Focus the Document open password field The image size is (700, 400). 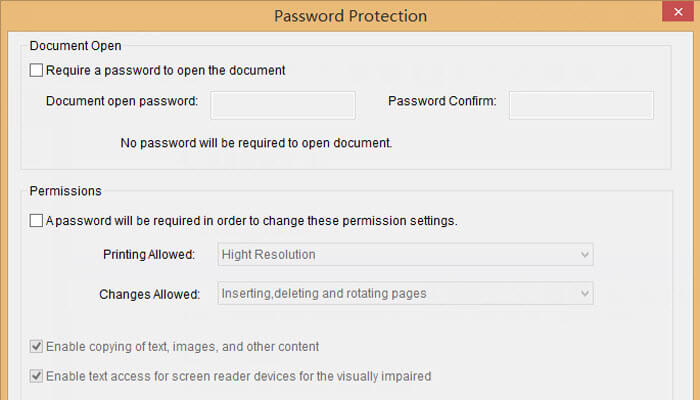283,105
